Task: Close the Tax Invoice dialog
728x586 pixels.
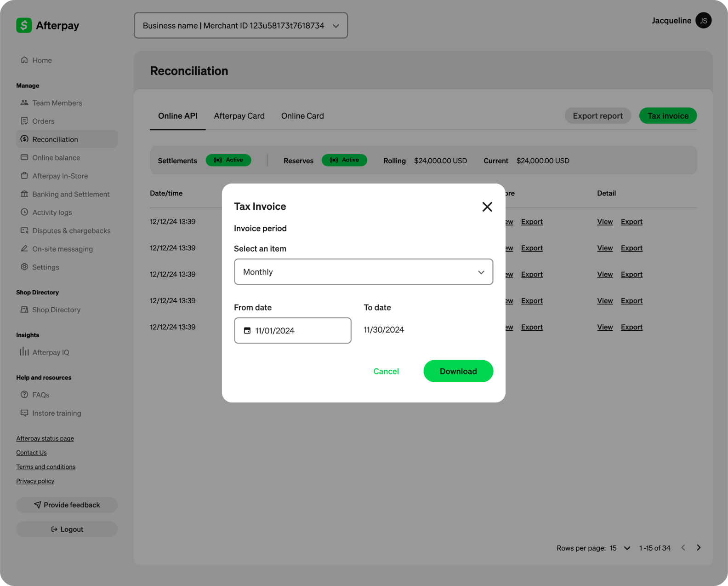Action: [x=487, y=207]
